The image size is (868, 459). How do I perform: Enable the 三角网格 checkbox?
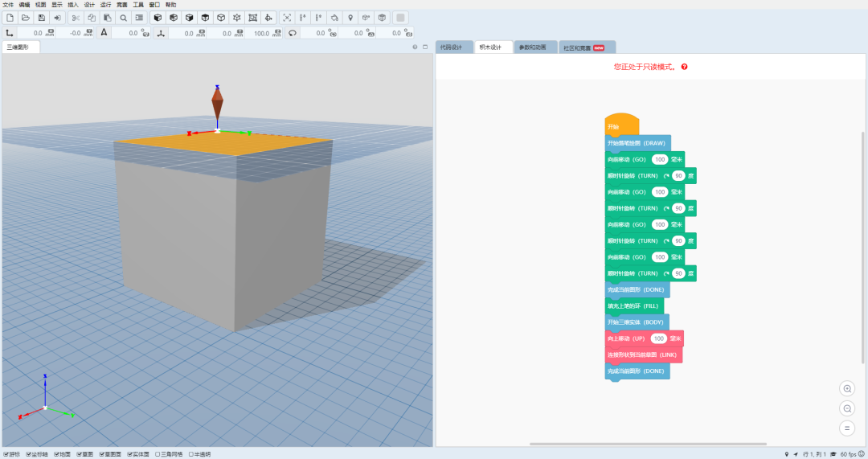tap(158, 454)
